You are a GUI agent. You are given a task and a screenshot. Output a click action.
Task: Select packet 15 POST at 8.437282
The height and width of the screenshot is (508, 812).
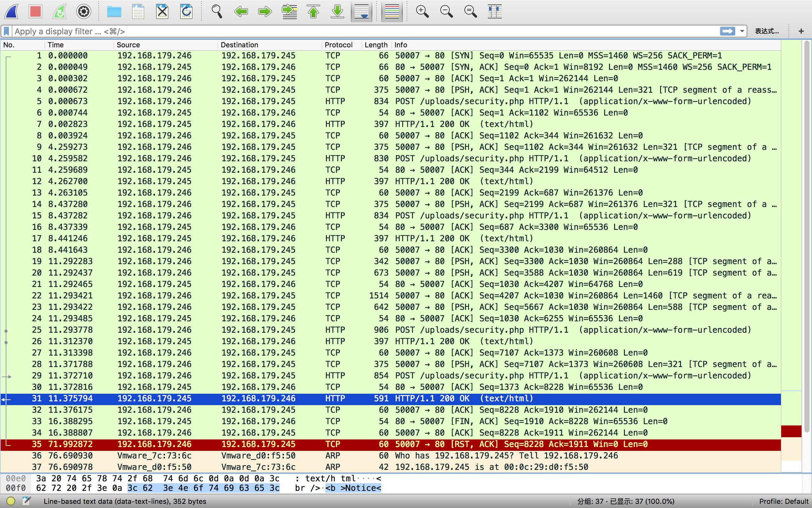390,215
